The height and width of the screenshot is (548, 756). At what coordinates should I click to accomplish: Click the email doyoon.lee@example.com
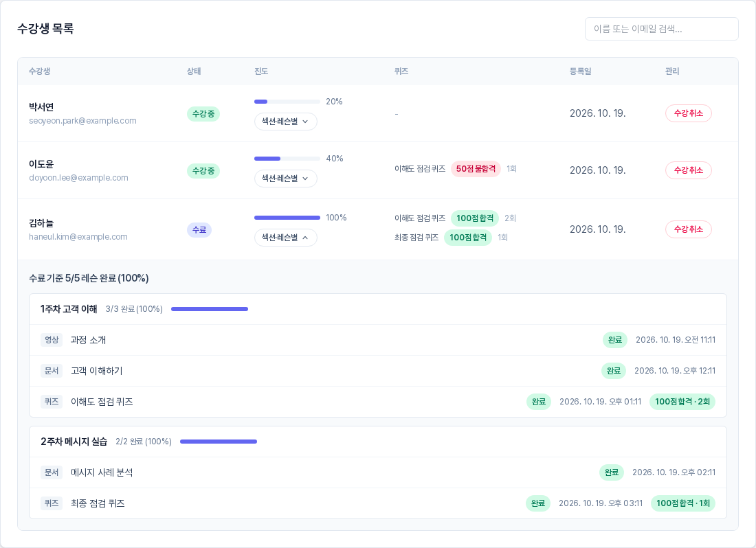[x=78, y=178]
